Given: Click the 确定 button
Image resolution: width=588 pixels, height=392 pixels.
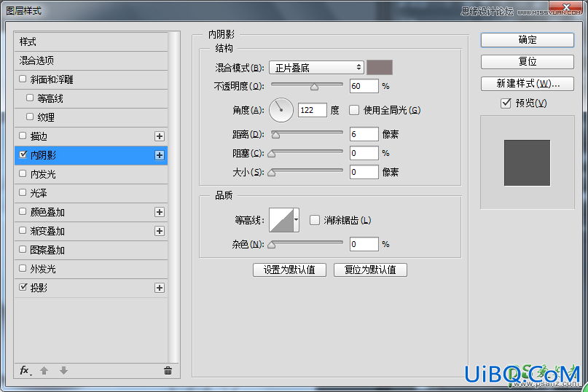Looking at the screenshot, I should 528,40.
